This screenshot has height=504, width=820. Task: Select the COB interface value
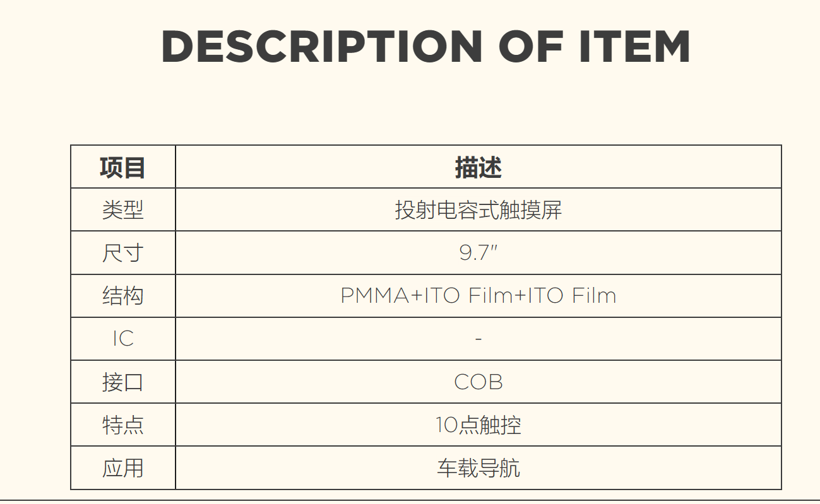(478, 382)
